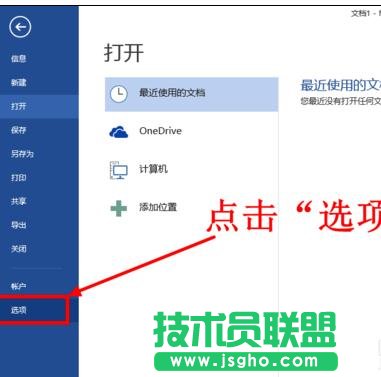The width and height of the screenshot is (381, 377).
Task: Select 最近使用的文档 location
Action: click(191, 94)
